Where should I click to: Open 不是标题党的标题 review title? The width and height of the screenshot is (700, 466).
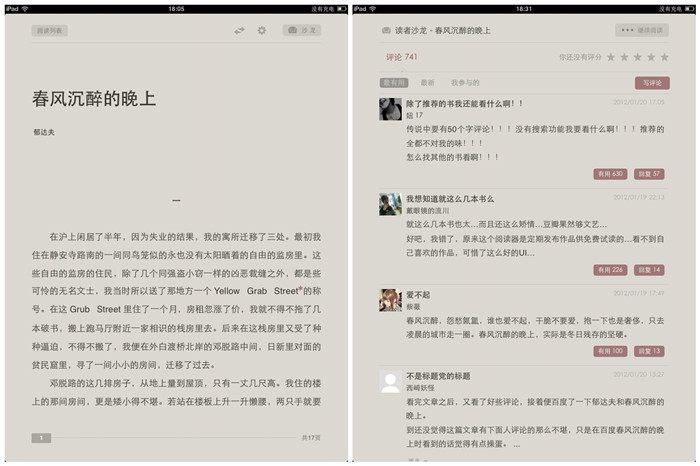(438, 376)
